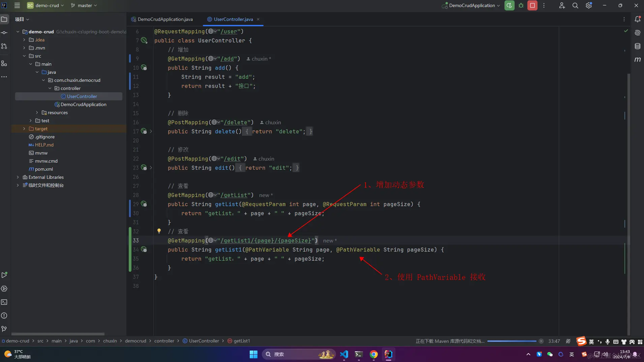Select .gitignore file
The width and height of the screenshot is (644, 362).
[41, 137]
